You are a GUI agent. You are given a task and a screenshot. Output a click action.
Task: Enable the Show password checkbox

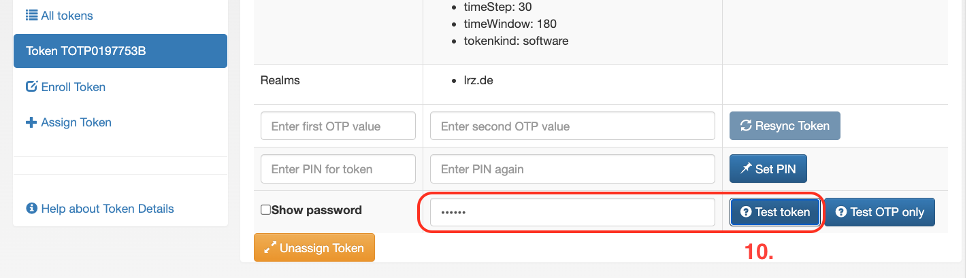coord(266,210)
